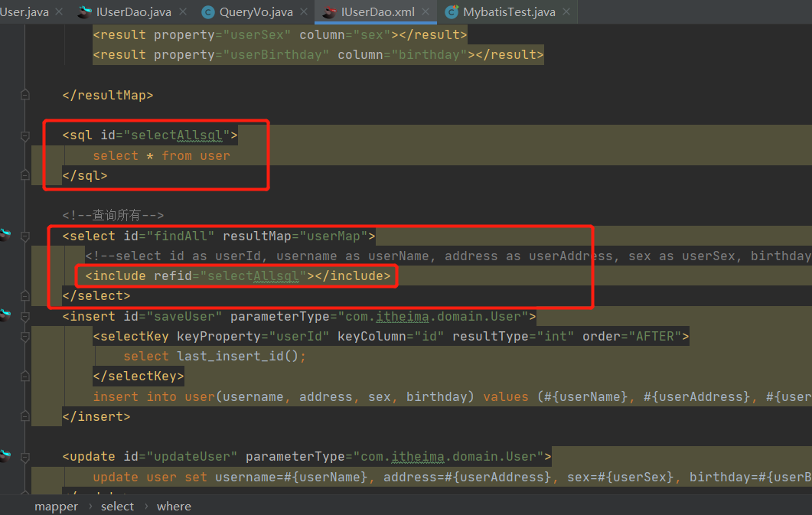Toggle fold marker at closing sql tag
Image resolution: width=812 pixels, height=515 pixels.
pos(24,175)
